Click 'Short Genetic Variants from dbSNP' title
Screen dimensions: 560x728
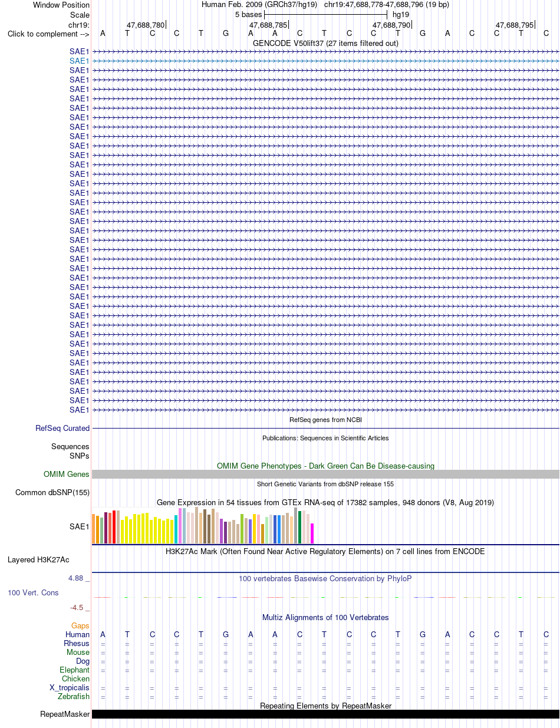(x=325, y=484)
